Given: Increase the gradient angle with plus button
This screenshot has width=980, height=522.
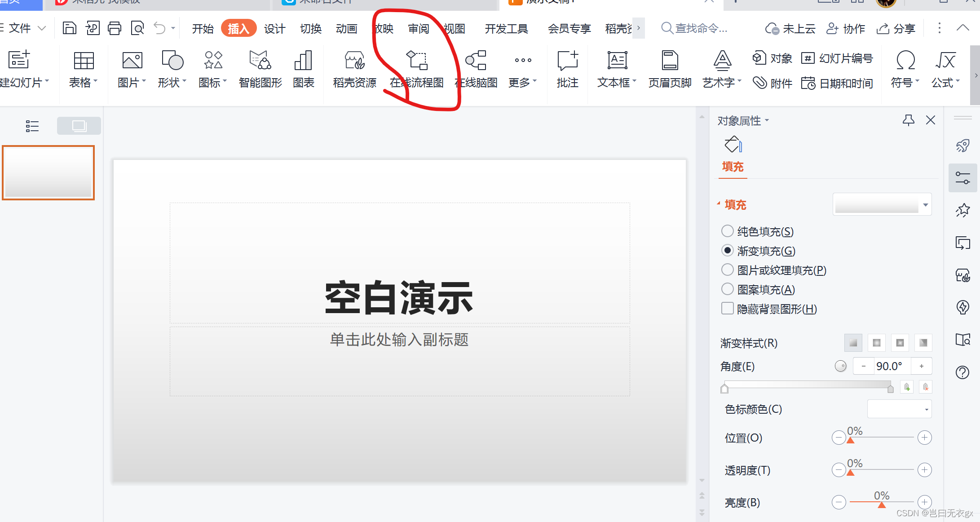Looking at the screenshot, I should [921, 366].
